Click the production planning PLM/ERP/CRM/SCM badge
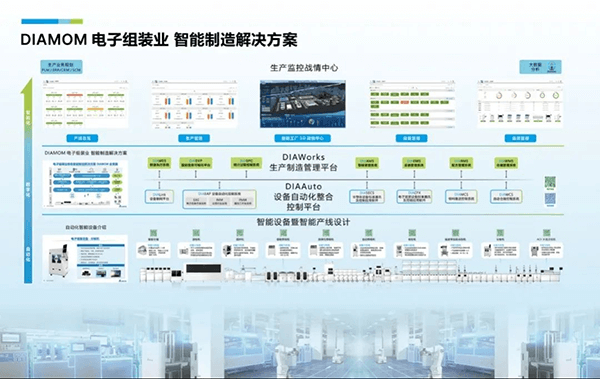This screenshot has width=600, height=379. tap(61, 67)
